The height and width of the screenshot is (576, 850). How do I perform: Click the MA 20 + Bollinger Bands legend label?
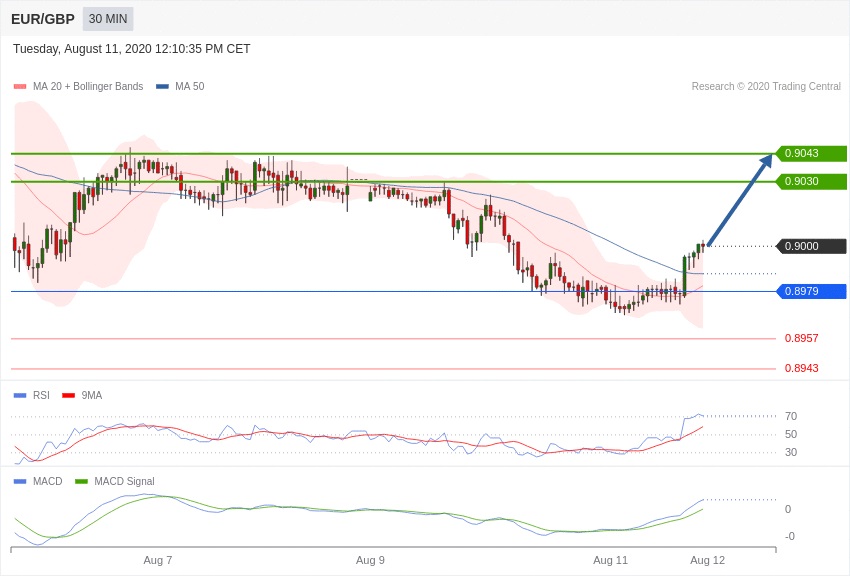(88, 86)
